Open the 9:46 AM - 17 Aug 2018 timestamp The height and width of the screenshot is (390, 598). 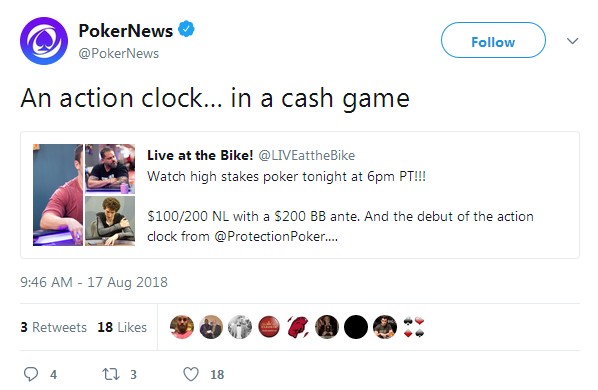pos(94,282)
